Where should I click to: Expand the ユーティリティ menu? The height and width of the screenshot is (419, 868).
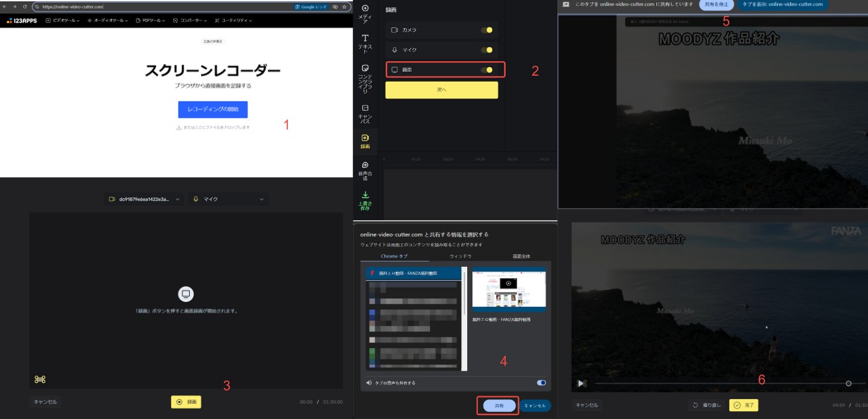click(232, 21)
